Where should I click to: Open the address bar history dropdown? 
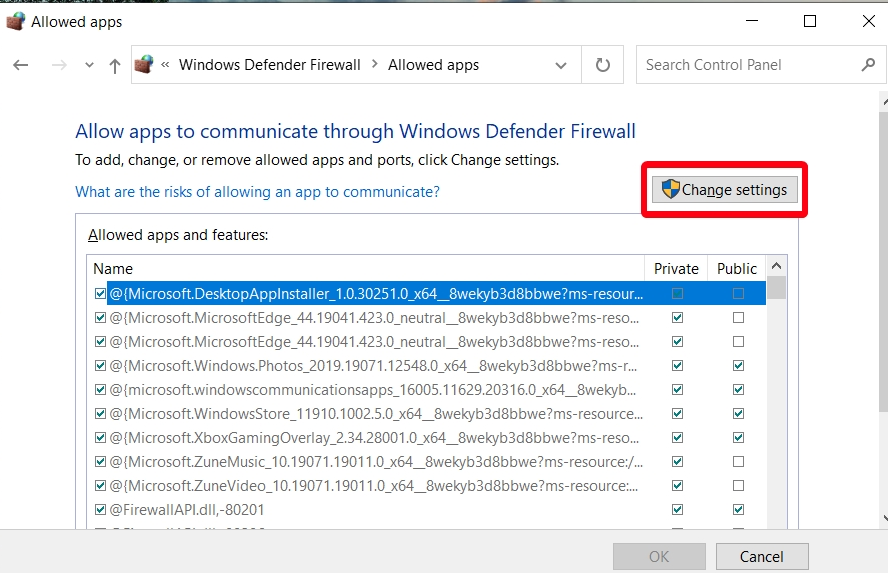pos(561,65)
